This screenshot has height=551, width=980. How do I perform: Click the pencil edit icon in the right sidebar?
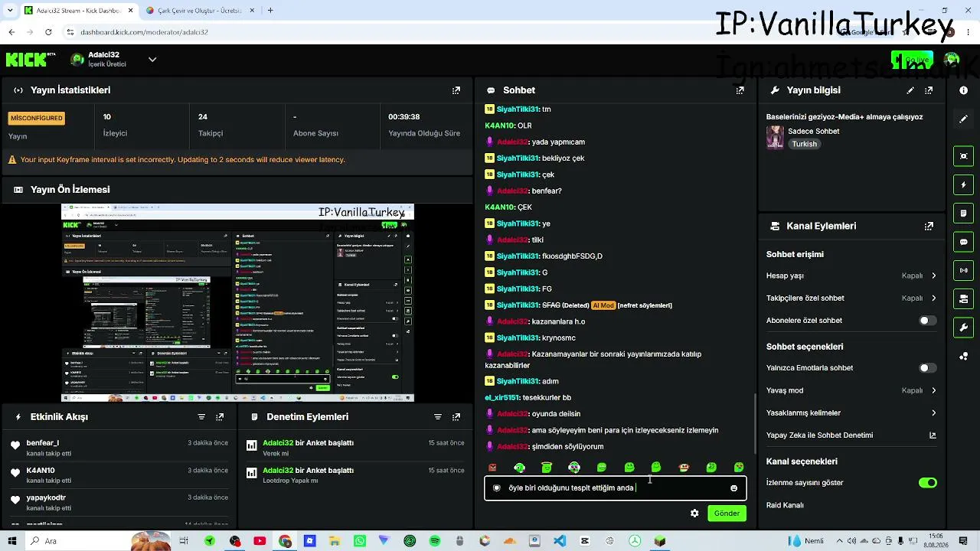tap(963, 119)
